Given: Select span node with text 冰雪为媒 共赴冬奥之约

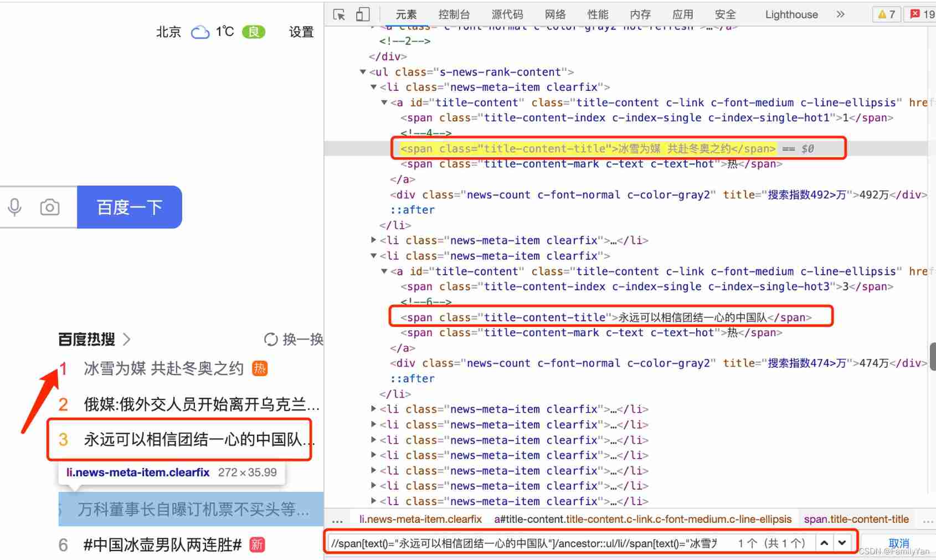Looking at the screenshot, I should point(588,148).
